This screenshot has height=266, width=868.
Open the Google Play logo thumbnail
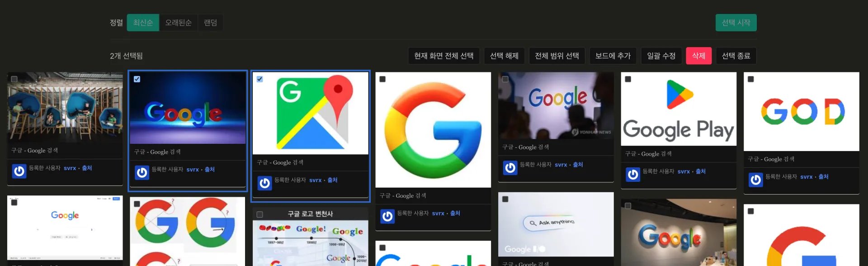coord(679,109)
